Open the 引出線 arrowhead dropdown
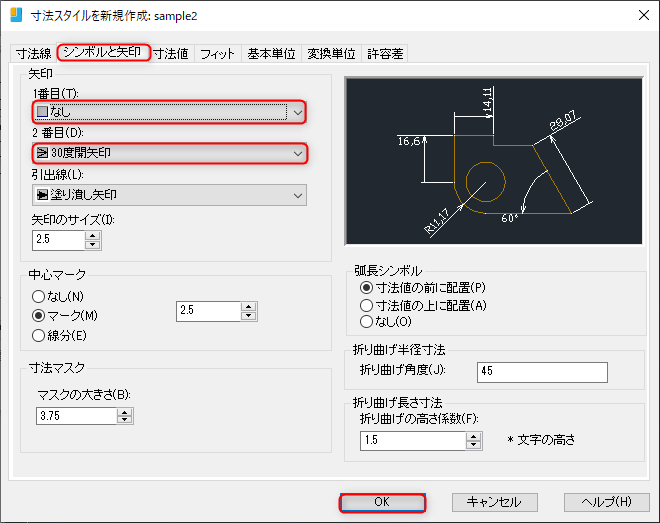Screen dimensions: 660x523 point(169,195)
